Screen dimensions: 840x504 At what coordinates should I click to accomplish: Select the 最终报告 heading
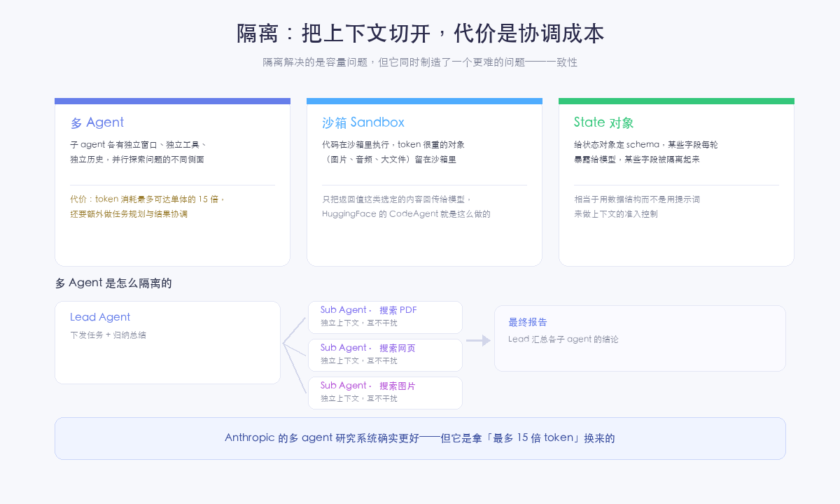(528, 323)
